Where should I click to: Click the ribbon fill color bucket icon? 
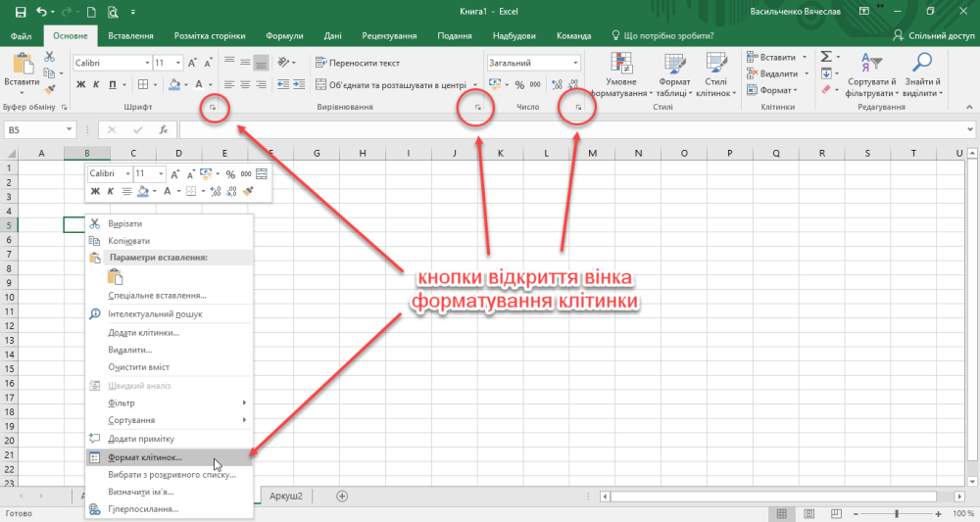click(174, 84)
